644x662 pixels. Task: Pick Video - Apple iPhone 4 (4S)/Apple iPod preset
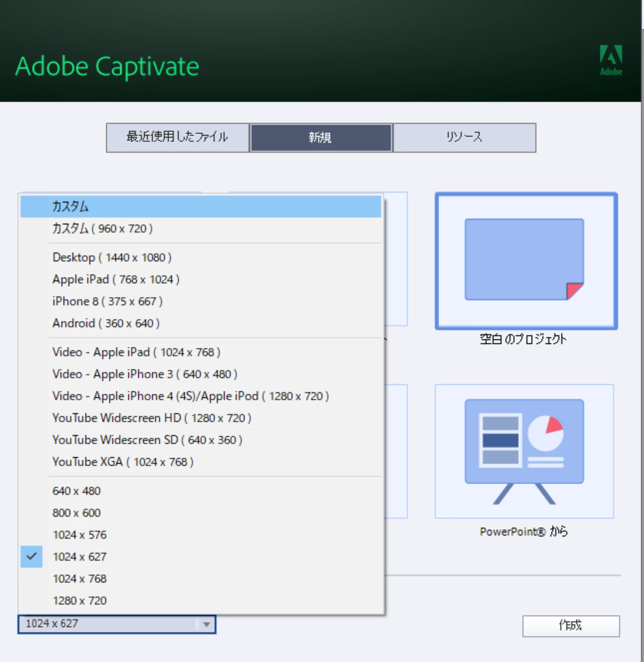201,396
